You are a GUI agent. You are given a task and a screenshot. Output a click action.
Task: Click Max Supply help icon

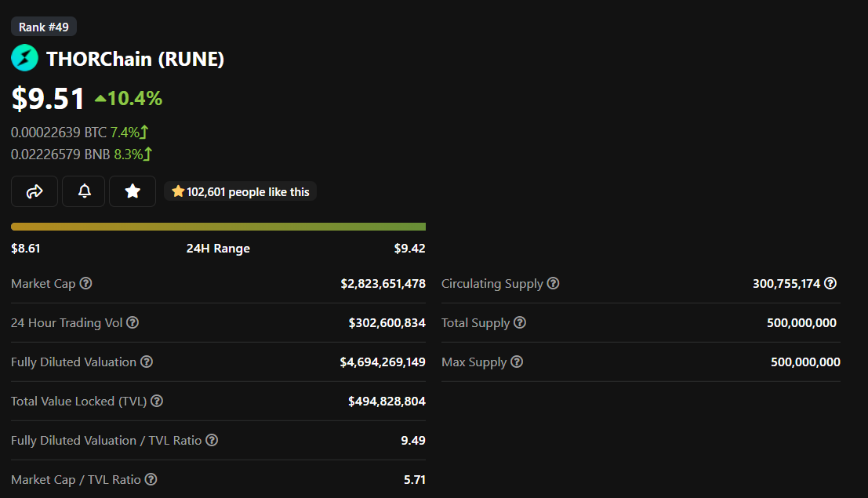(517, 362)
